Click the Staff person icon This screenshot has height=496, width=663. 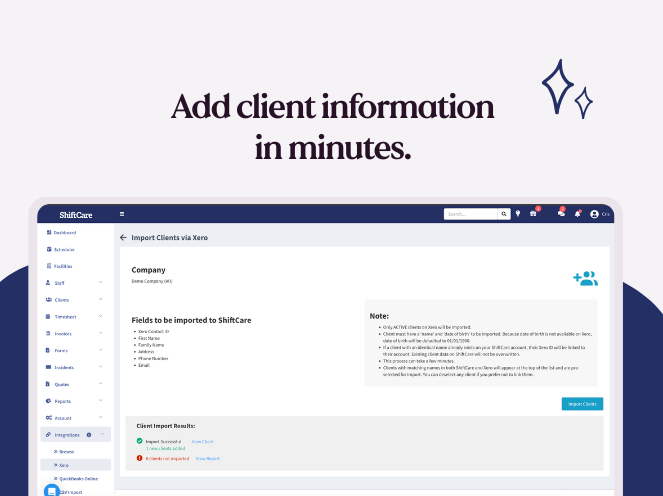(48, 282)
